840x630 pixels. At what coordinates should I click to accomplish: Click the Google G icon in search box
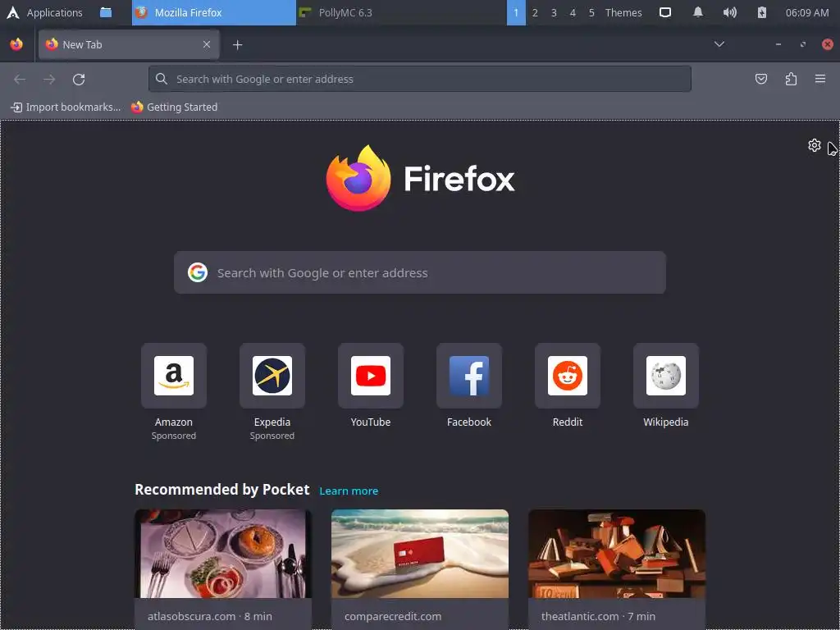[198, 272]
